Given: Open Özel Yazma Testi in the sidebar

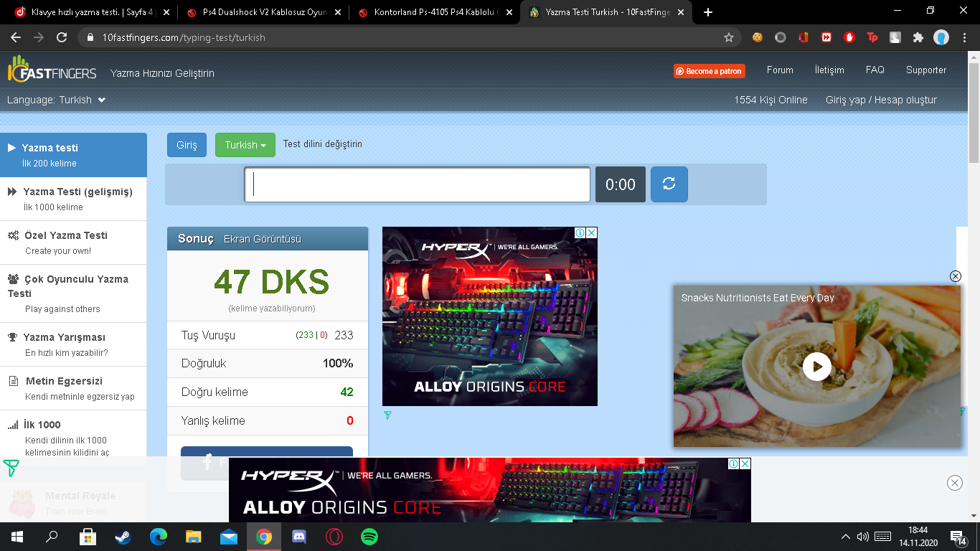Looking at the screenshot, I should 73,242.
